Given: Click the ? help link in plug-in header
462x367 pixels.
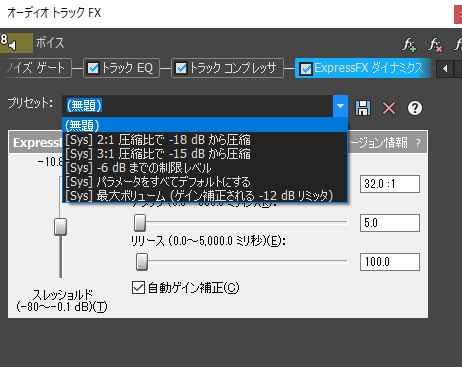Looking at the screenshot, I should click(418, 143).
